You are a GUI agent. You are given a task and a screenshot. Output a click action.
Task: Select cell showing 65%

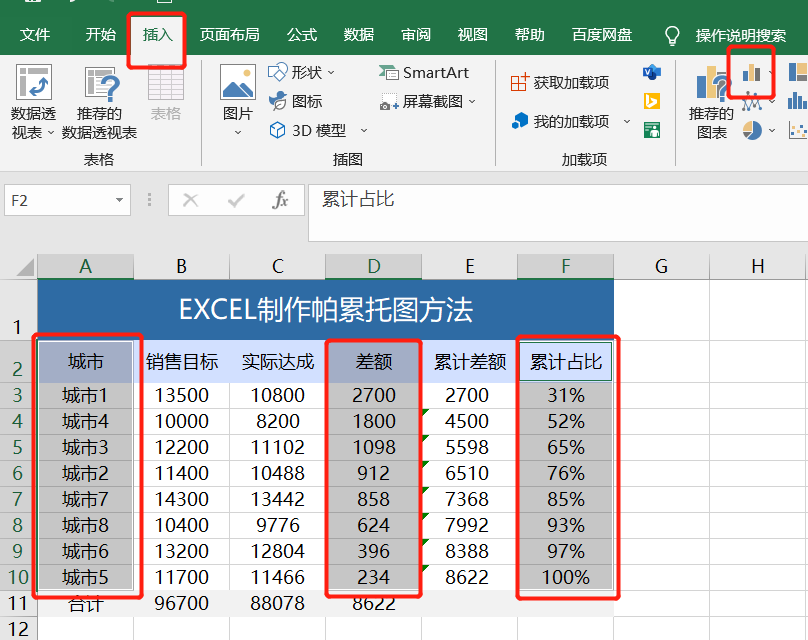(x=565, y=447)
